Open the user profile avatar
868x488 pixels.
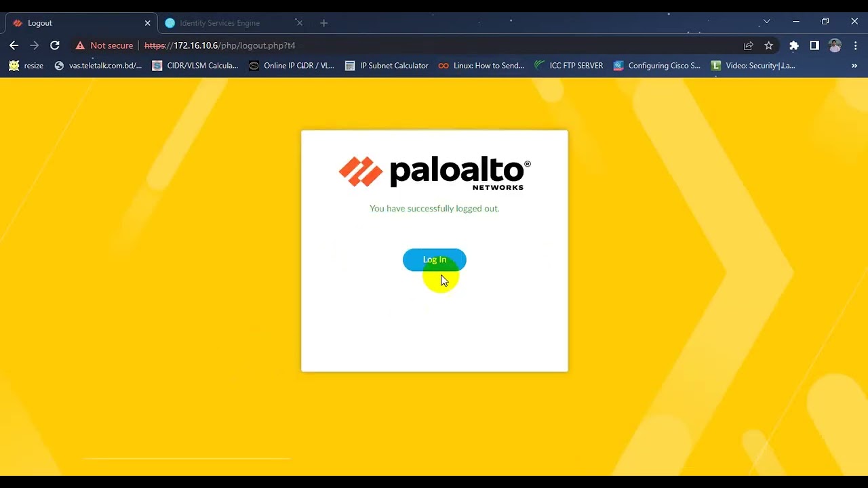click(x=835, y=45)
